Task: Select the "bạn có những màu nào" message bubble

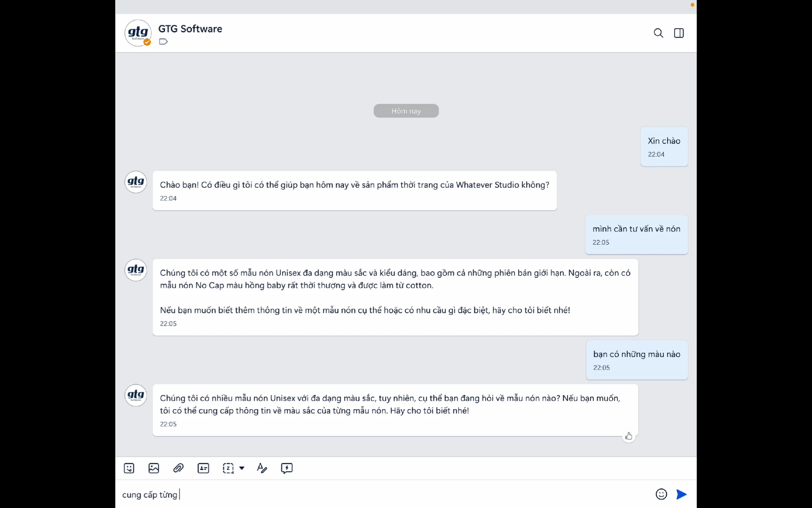Action: tap(636, 359)
